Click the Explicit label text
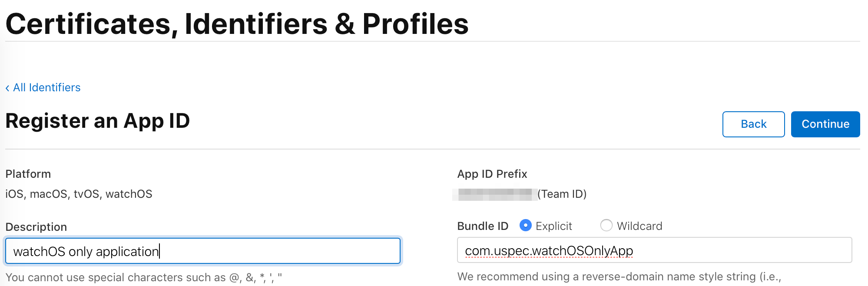The width and height of the screenshot is (868, 286). [x=554, y=226]
